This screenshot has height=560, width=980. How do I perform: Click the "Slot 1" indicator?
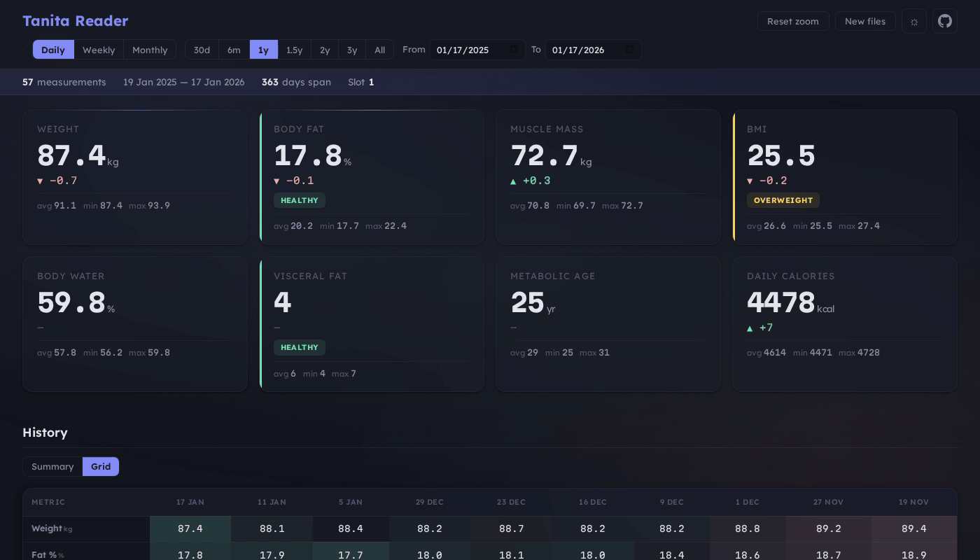pos(361,82)
